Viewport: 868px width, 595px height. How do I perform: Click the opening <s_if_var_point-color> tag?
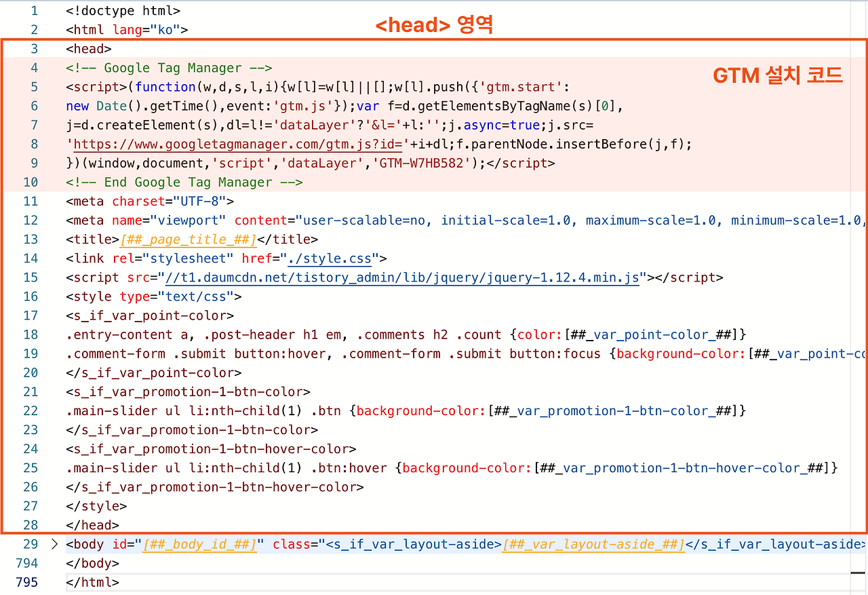point(150,315)
